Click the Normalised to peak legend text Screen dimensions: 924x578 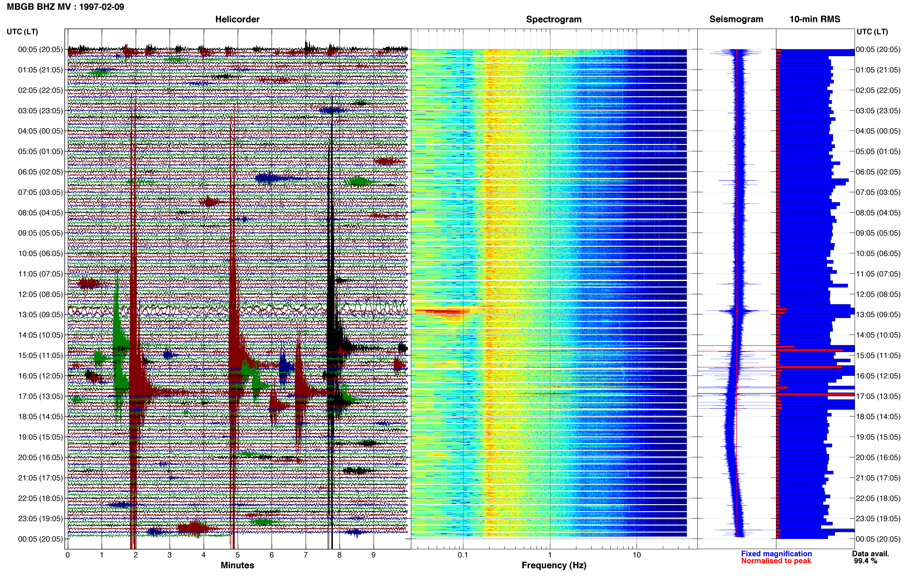click(776, 561)
